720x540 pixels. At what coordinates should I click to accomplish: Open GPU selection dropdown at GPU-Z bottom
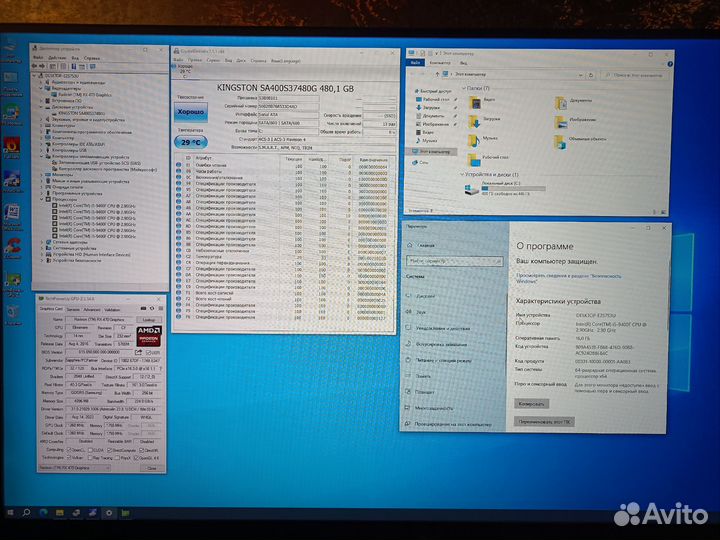click(x=74, y=468)
